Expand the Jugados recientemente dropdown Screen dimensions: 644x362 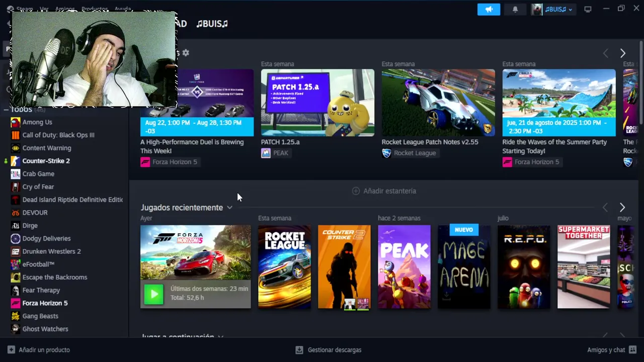(229, 208)
